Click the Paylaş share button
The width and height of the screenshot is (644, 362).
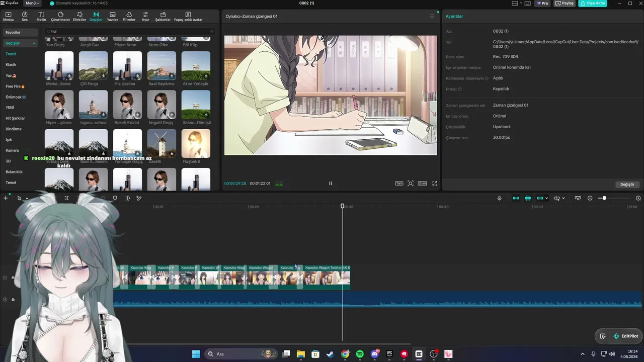click(565, 3)
